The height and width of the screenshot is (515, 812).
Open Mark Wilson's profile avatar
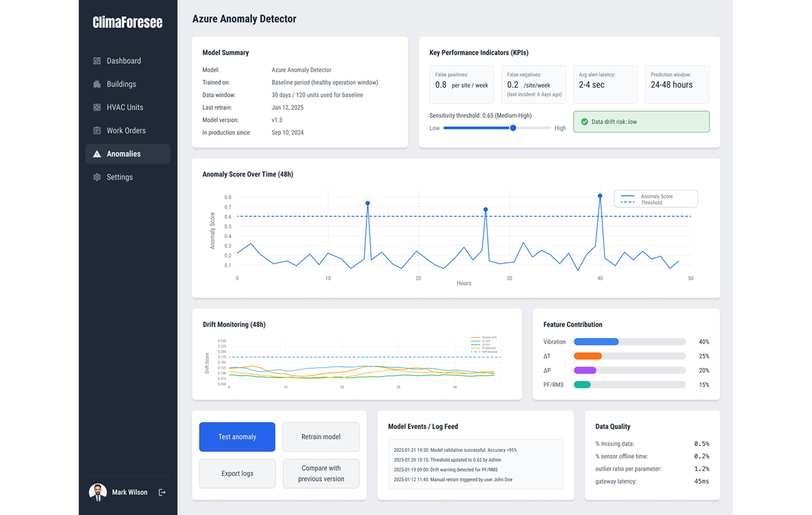98,492
